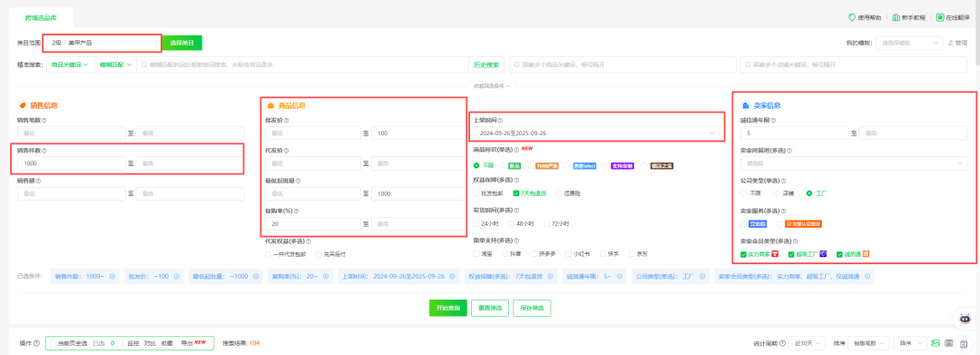Open the 上架时间 date range dropdown
980x355 pixels.
595,133
